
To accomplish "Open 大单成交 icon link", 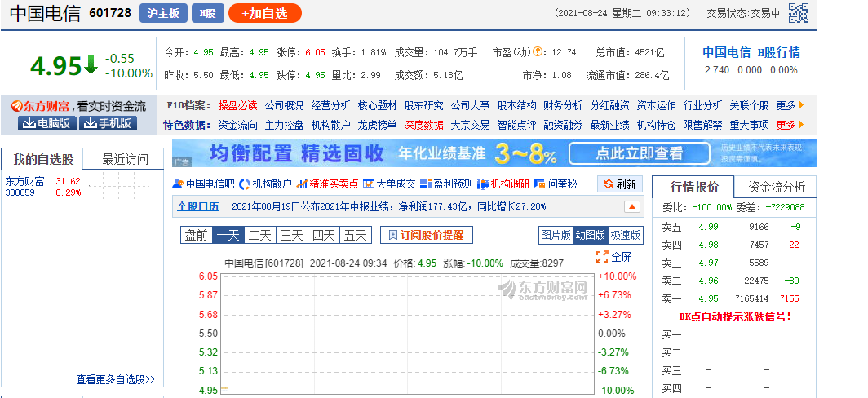I will (x=389, y=184).
